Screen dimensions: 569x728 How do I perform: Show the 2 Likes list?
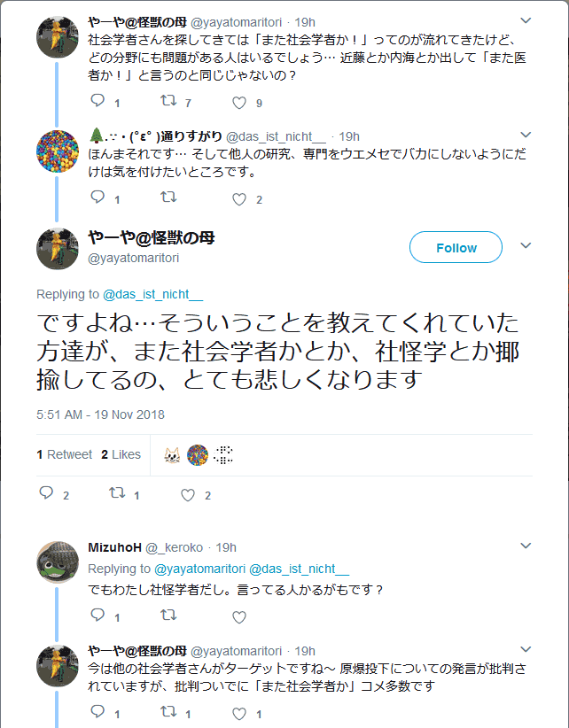121,454
